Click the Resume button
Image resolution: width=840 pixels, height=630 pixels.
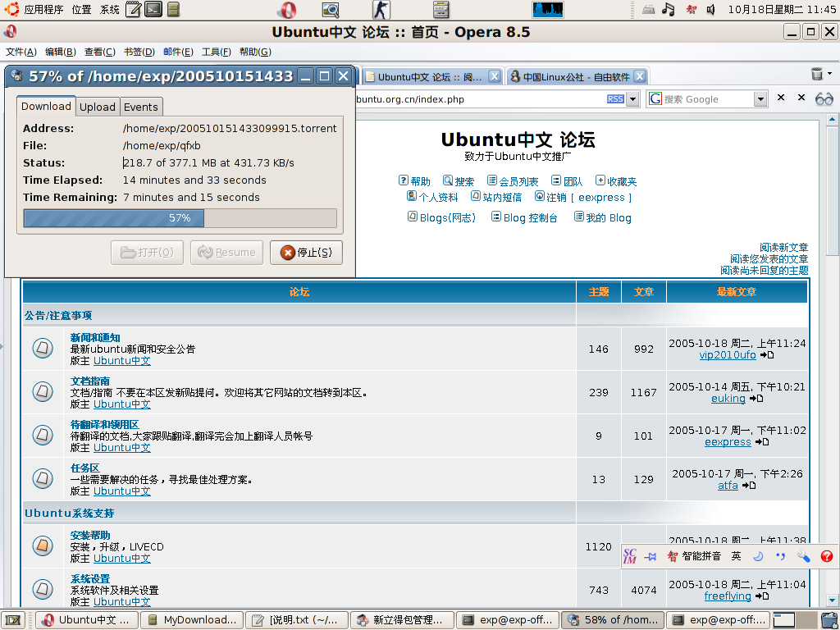226,253
